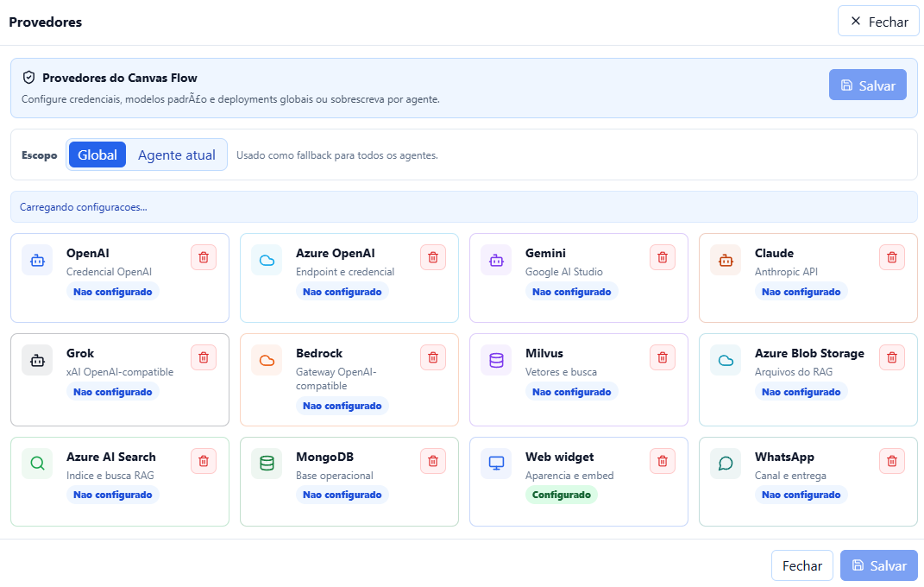Click the 'Arquivos do RAG' subtitle
The width and height of the screenshot is (924, 587).
(794, 372)
